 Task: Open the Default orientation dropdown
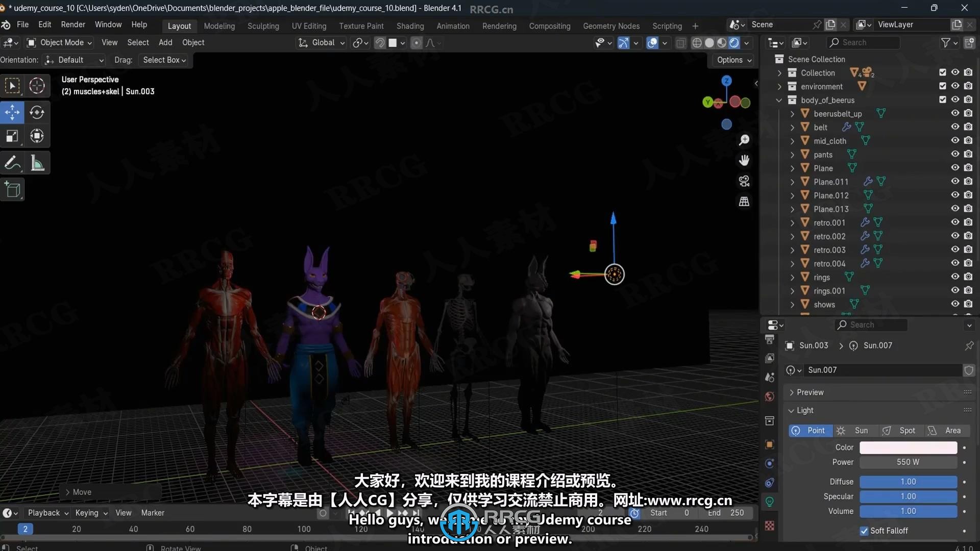[74, 60]
